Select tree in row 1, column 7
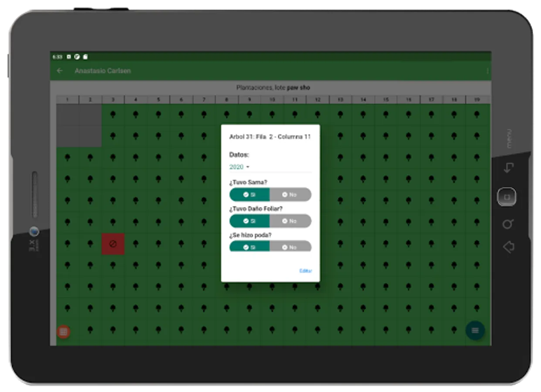 coord(204,115)
